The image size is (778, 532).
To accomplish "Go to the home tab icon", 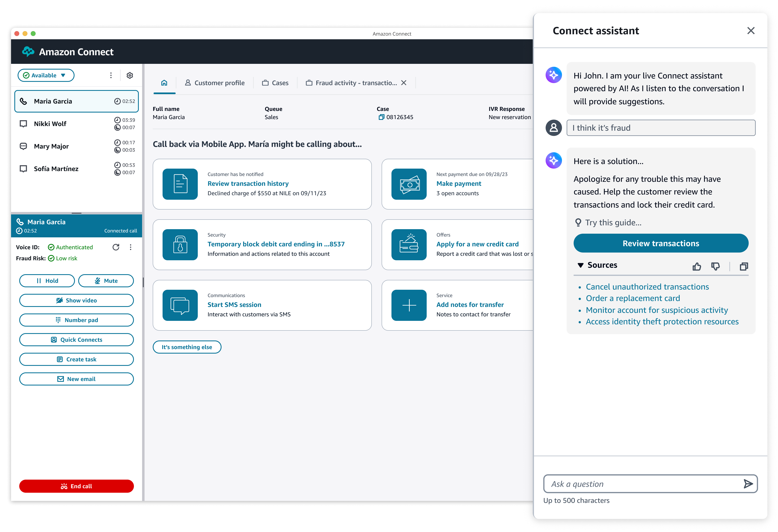I will click(164, 83).
